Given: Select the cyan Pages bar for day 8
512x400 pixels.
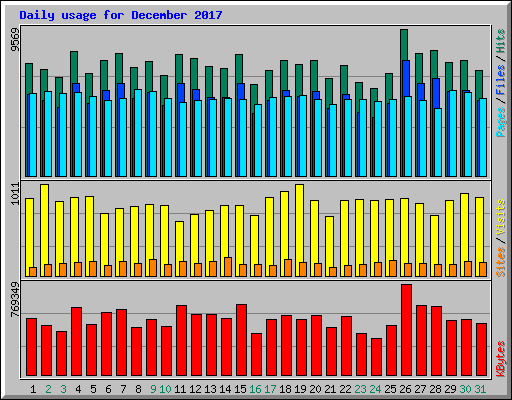Looking at the screenshot, I should click(138, 133).
